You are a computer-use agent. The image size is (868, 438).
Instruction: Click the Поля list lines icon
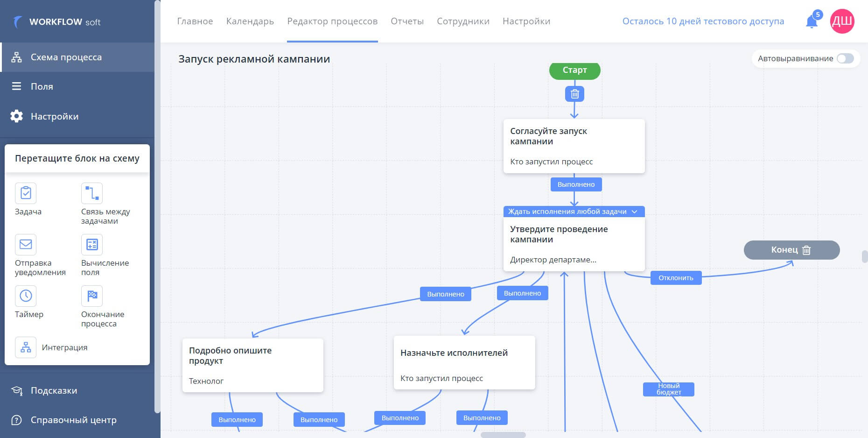point(16,86)
